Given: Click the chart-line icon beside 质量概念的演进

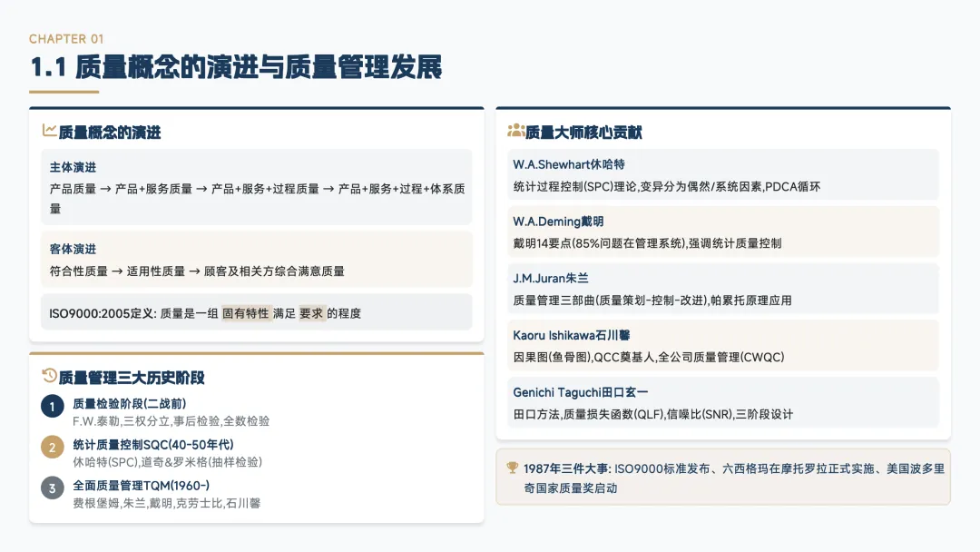Looking at the screenshot, I should [x=49, y=130].
